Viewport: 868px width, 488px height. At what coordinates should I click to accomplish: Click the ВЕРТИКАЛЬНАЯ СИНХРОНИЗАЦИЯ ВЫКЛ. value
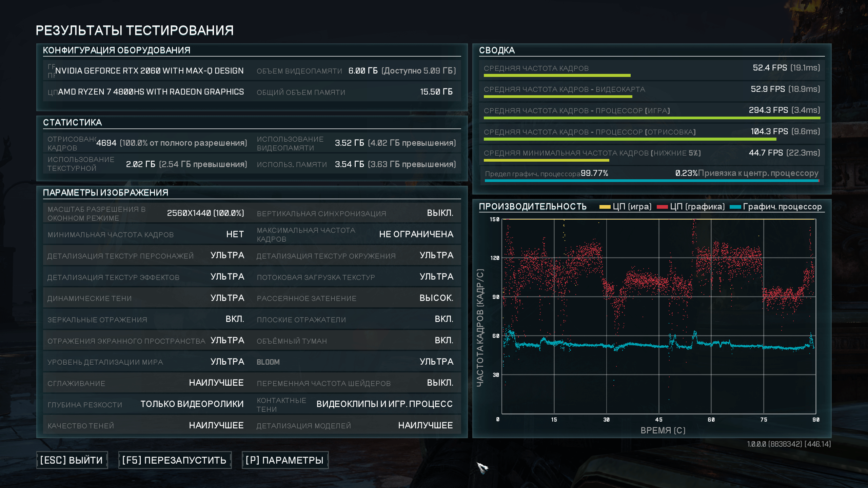440,213
